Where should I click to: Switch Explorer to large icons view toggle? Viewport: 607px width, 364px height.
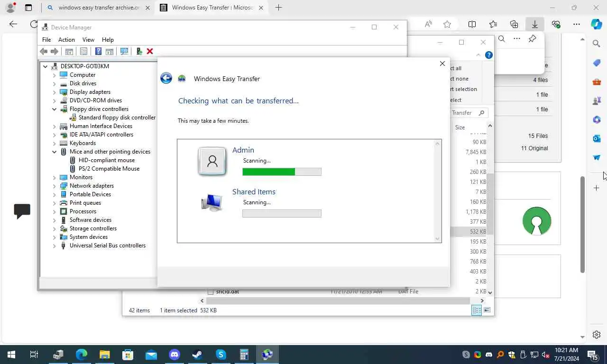[487, 310]
